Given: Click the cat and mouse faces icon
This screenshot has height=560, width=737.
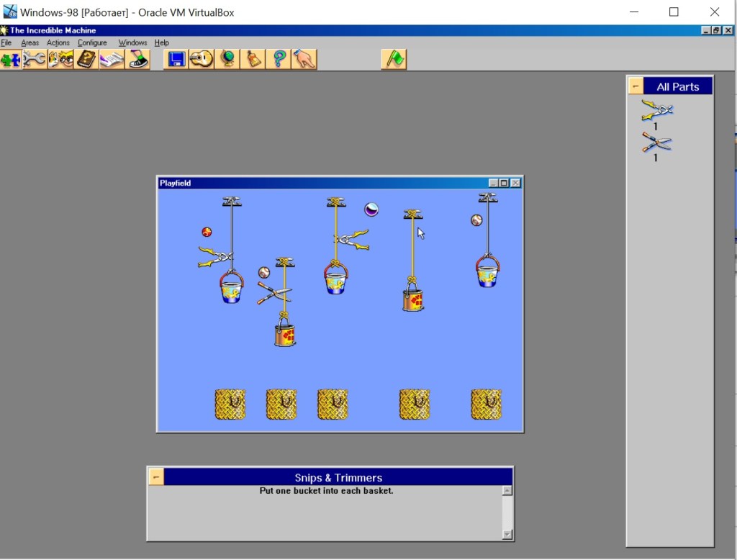Looking at the screenshot, I should tap(60, 59).
